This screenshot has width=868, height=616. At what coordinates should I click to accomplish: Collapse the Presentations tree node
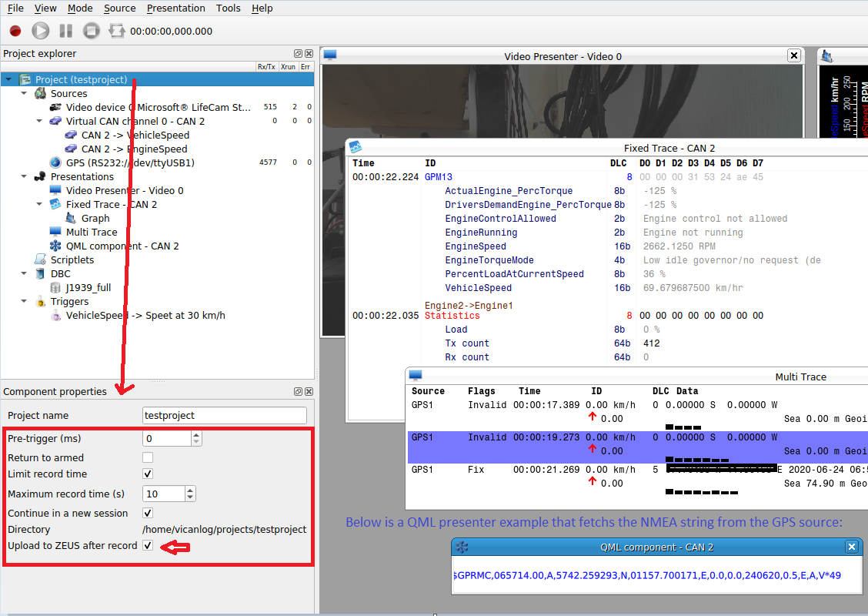pos(24,176)
